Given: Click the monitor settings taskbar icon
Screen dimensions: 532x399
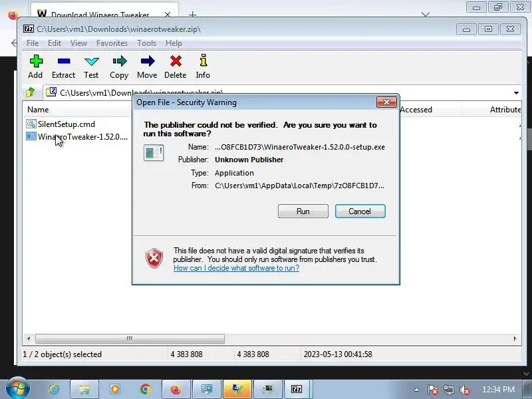Looking at the screenshot, I should click(206, 389).
